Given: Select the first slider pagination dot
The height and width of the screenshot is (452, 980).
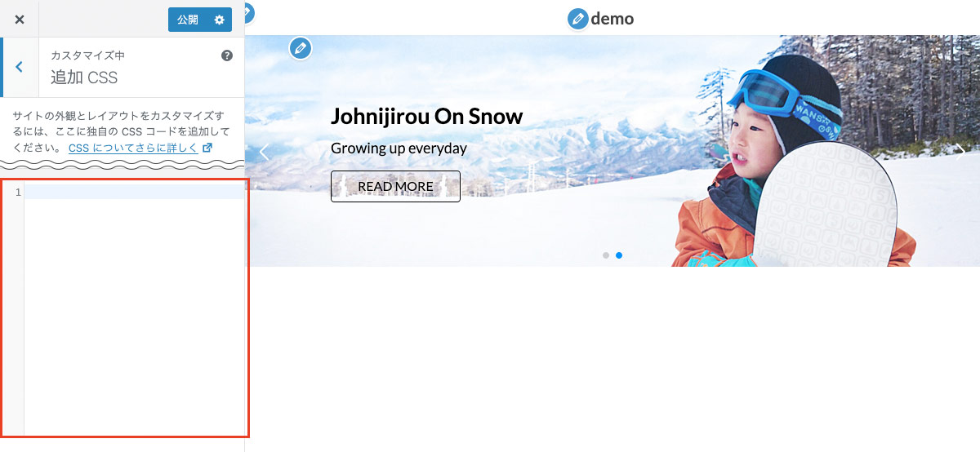Looking at the screenshot, I should (x=606, y=255).
